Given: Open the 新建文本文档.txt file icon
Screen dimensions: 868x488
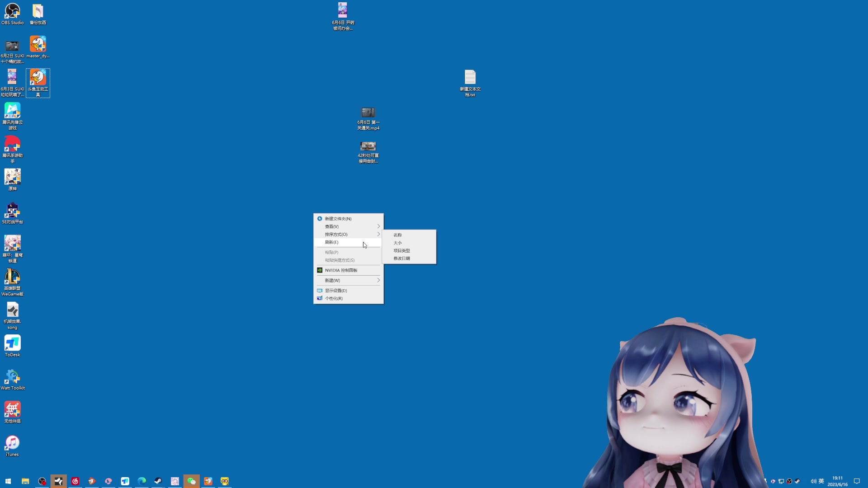Looking at the screenshot, I should 470,78.
